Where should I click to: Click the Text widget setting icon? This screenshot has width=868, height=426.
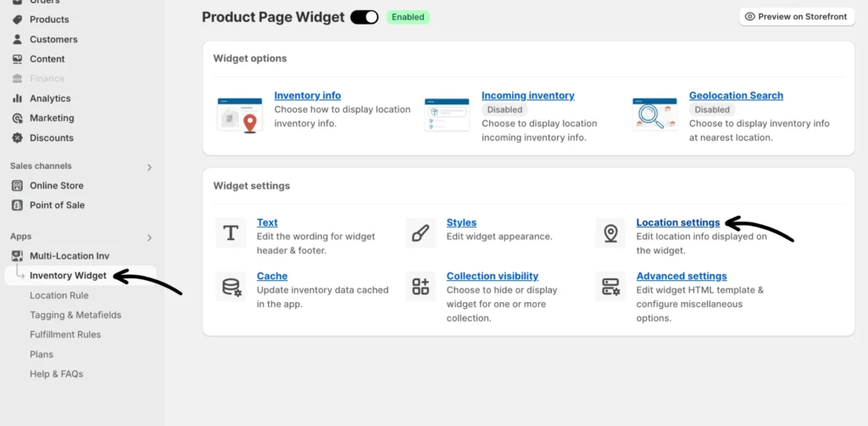231,233
